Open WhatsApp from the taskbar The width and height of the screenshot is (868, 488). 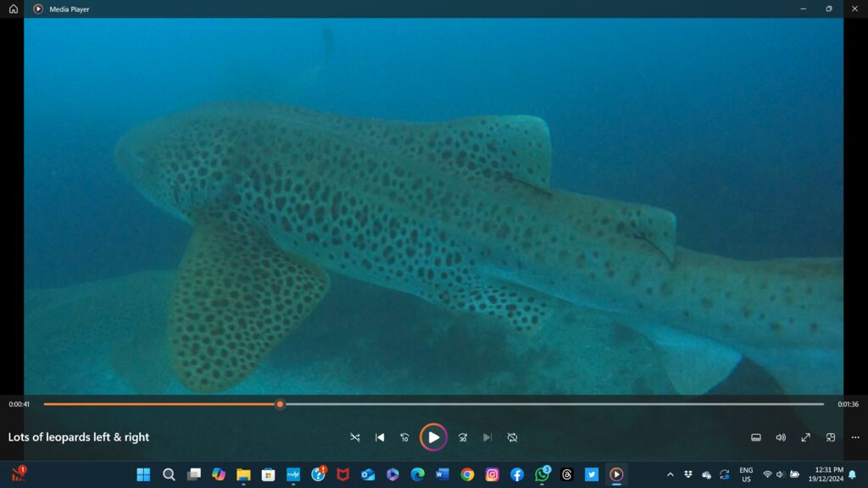click(x=542, y=474)
